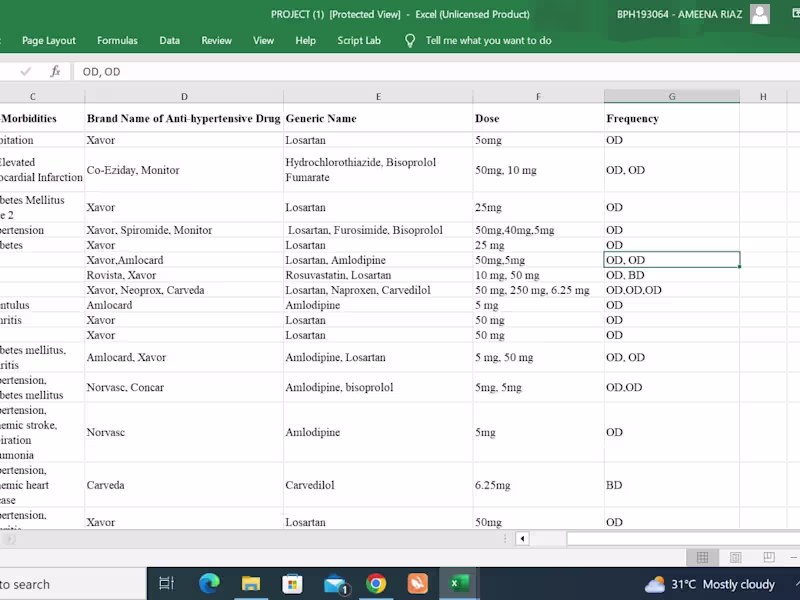Open the user account profile picture

click(760, 14)
